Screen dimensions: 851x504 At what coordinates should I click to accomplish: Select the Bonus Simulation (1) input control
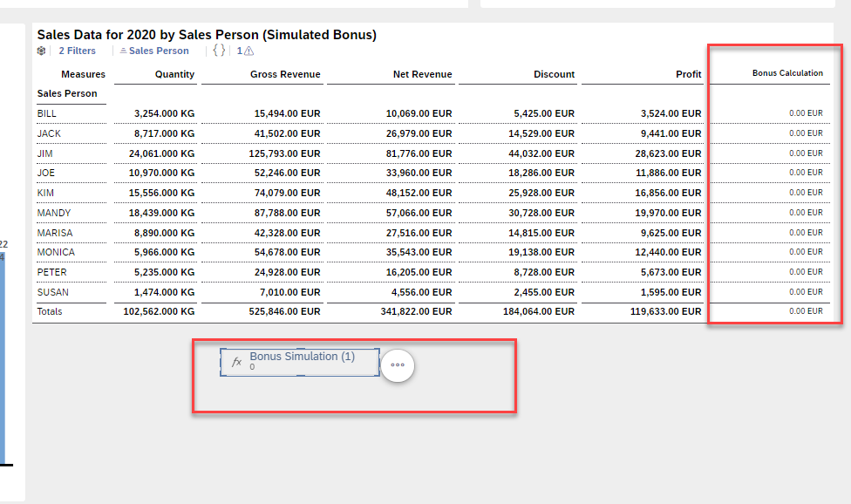[302, 361]
